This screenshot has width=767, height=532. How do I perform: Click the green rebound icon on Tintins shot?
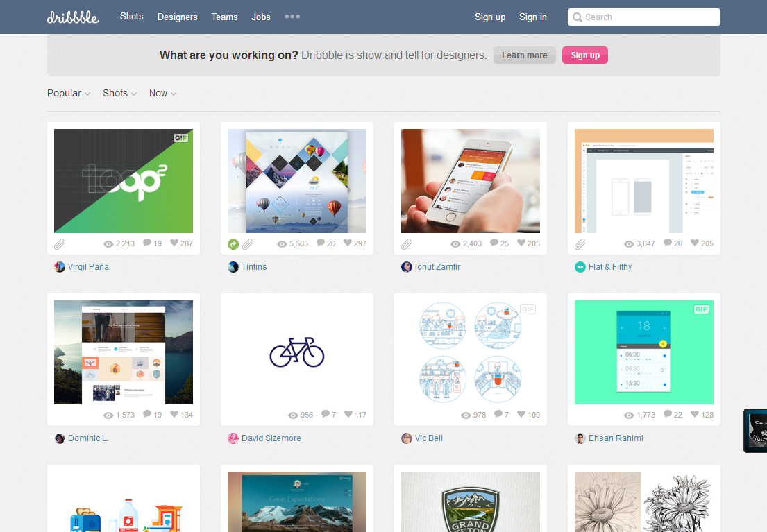point(233,243)
